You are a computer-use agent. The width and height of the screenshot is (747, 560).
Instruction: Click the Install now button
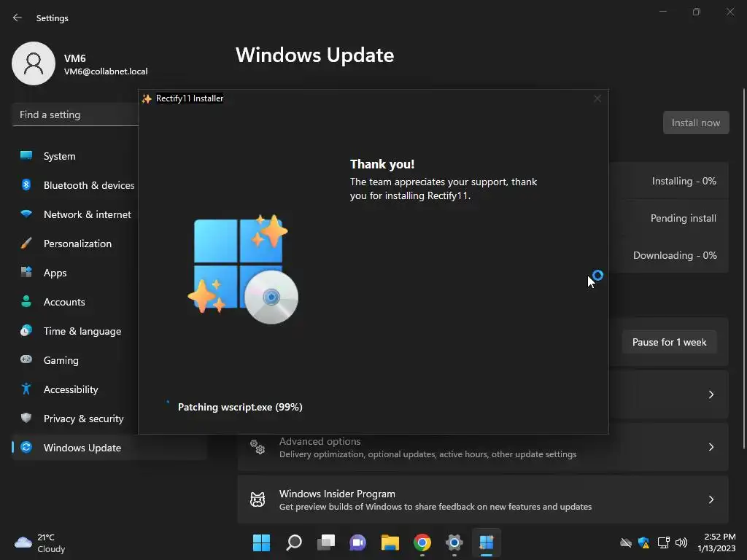coord(696,122)
